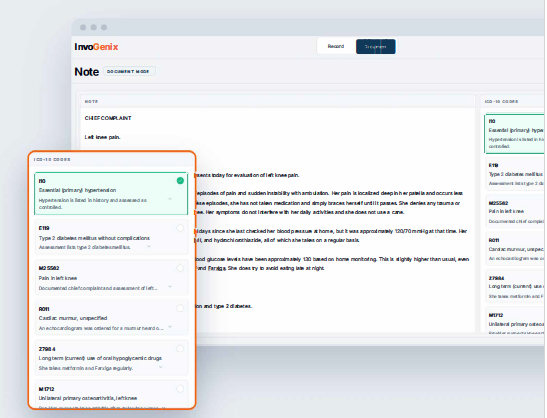Click 'Cardiac murmur, unspecified' in the enlarged list
The image size is (547, 418).
pyautogui.click(x=73, y=318)
